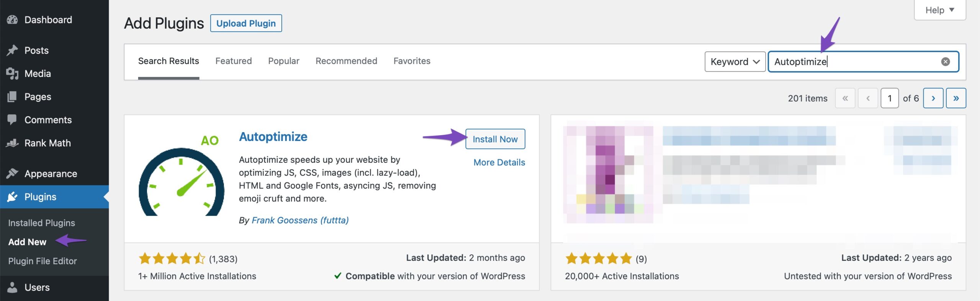The width and height of the screenshot is (980, 301).
Task: Click the Plugins plug icon
Action: [x=12, y=197]
